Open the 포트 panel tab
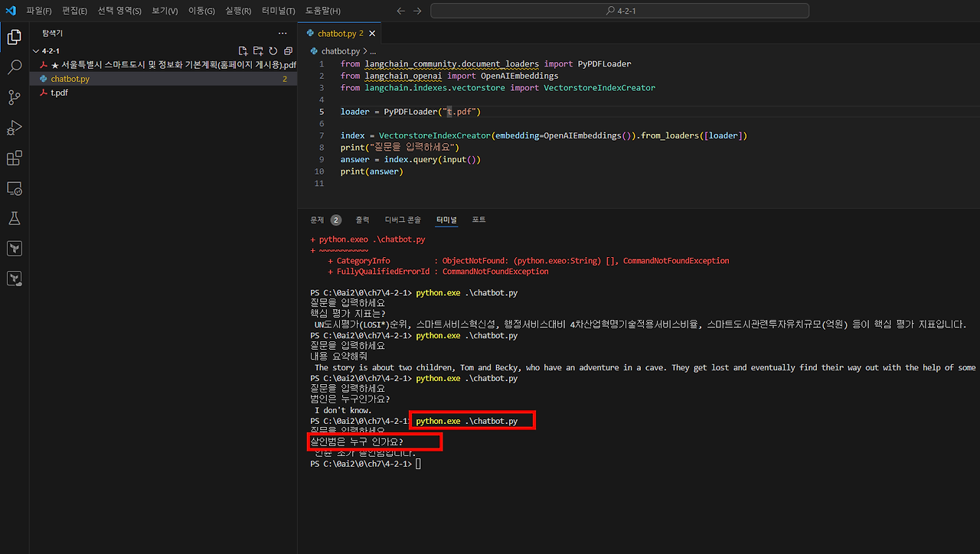 (x=479, y=220)
